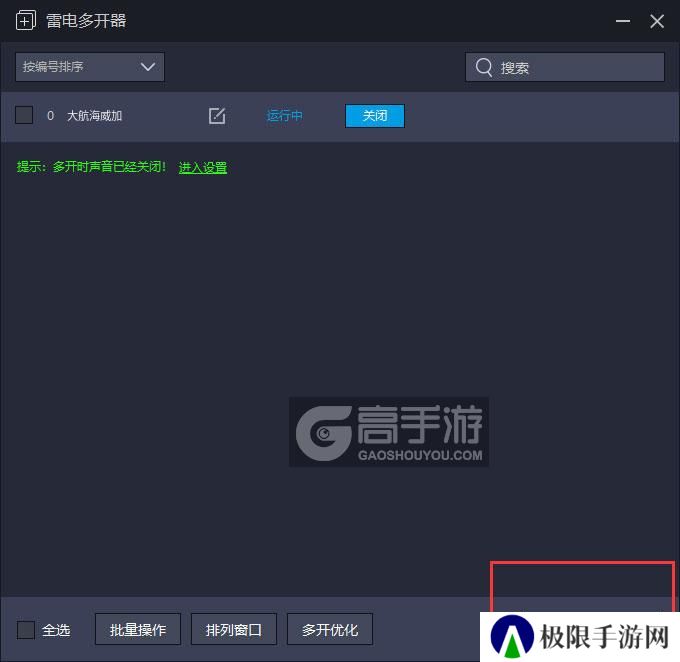The image size is (680, 662).
Task: Click the rename edit icon for 大航海威加
Action: point(217,116)
